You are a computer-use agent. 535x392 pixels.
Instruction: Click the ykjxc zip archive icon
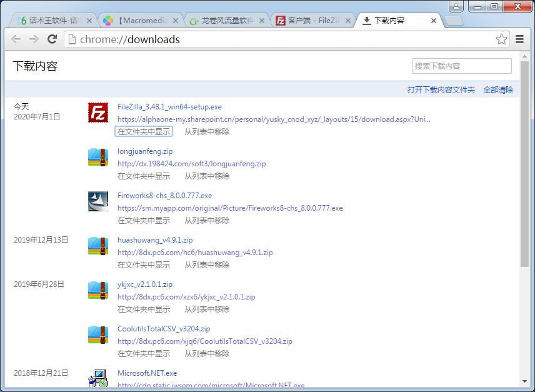tap(98, 290)
